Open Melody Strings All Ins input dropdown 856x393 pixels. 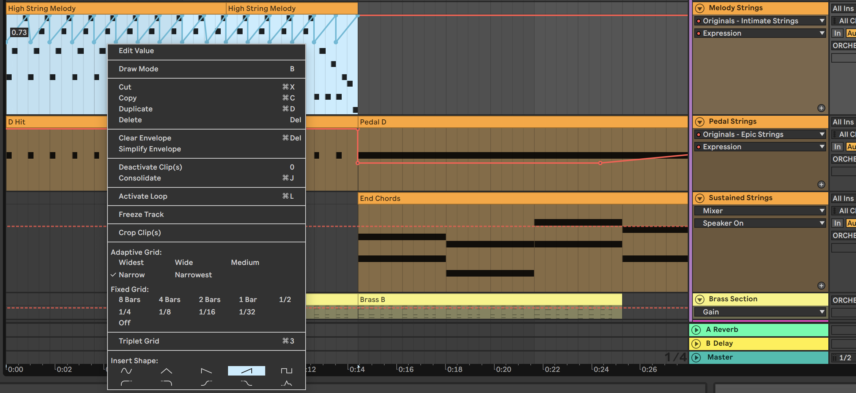pyautogui.click(x=843, y=8)
